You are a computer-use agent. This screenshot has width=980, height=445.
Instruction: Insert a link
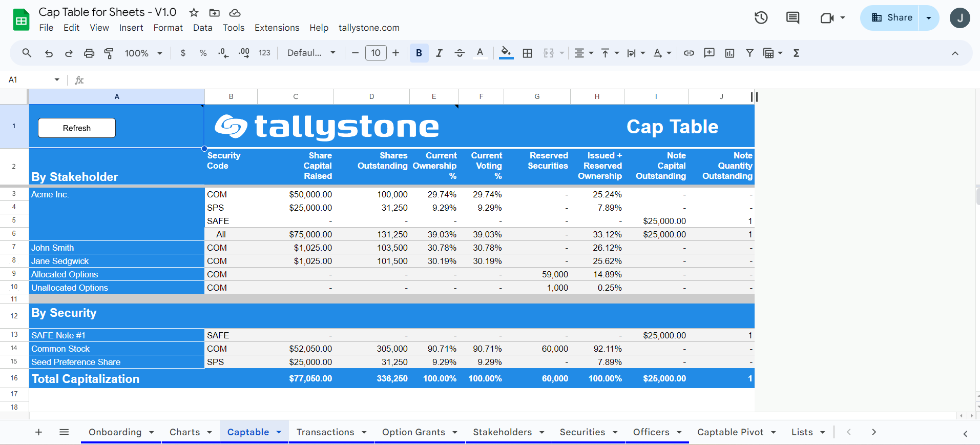pyautogui.click(x=689, y=53)
